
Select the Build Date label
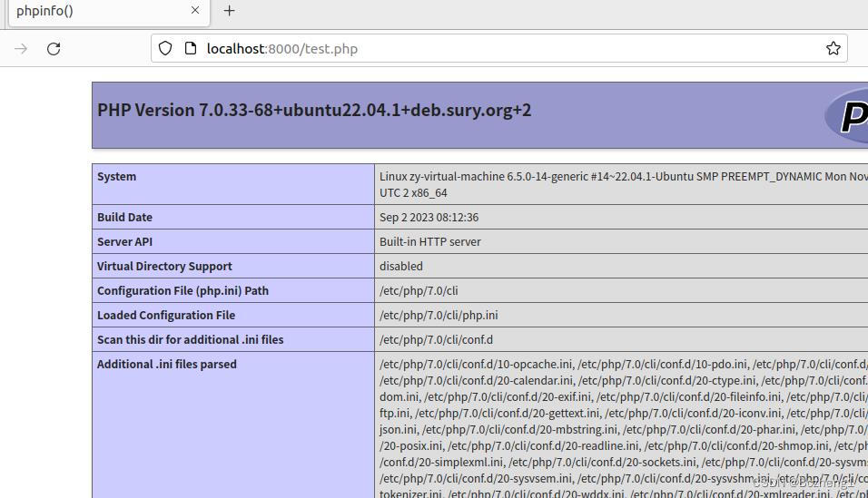pyautogui.click(x=124, y=218)
